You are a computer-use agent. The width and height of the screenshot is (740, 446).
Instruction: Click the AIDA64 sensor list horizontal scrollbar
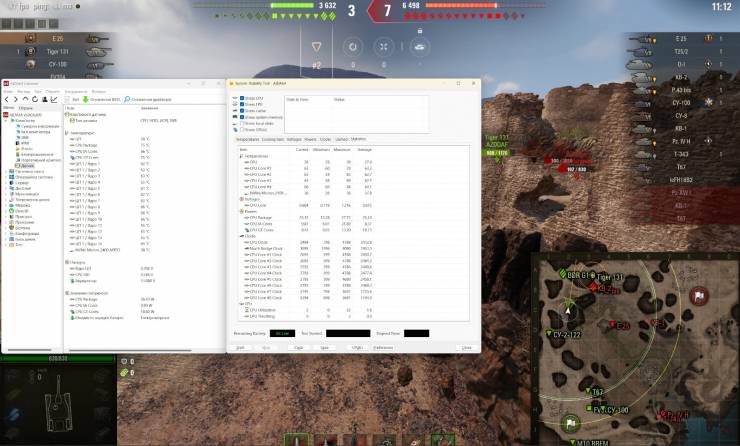pyautogui.click(x=130, y=350)
